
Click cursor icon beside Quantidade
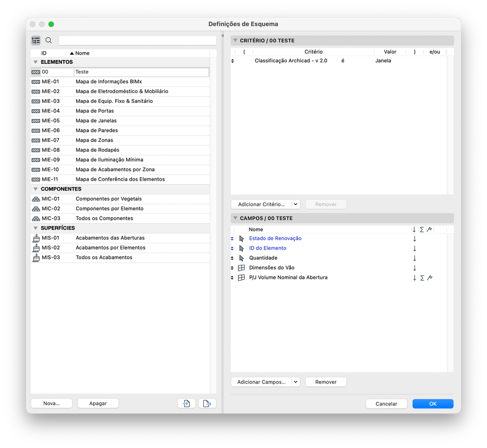point(241,258)
